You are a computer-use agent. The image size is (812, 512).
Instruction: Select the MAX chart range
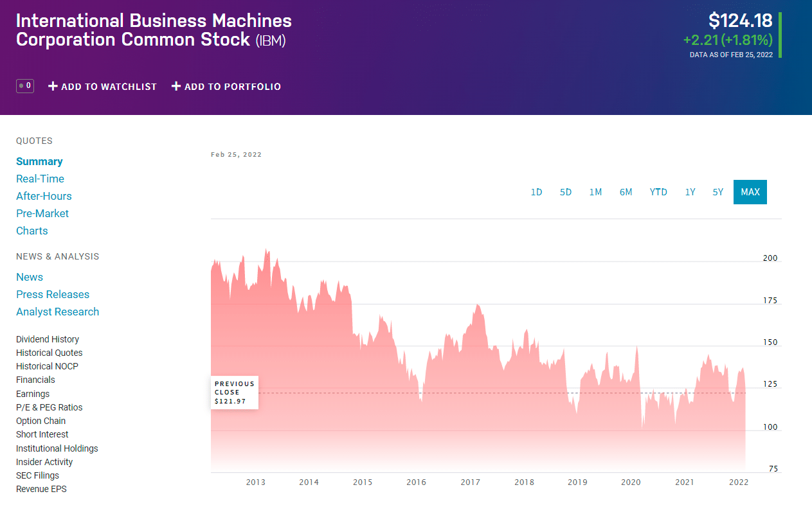(750, 192)
